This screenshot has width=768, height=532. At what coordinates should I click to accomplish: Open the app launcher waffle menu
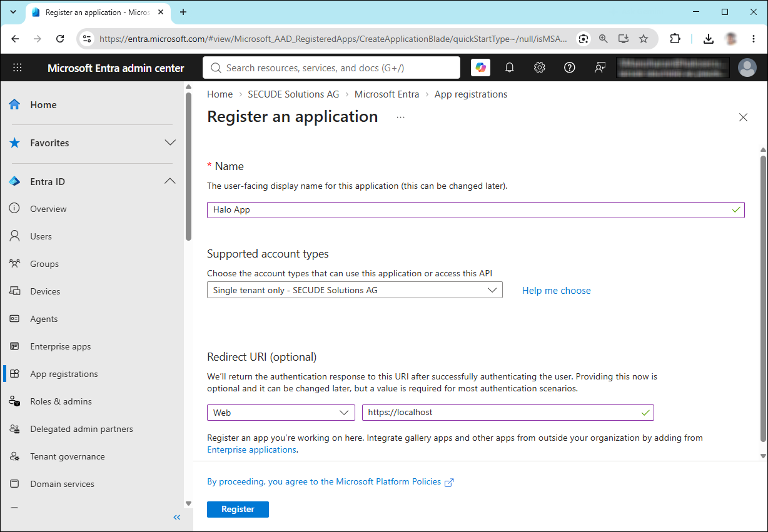18,68
